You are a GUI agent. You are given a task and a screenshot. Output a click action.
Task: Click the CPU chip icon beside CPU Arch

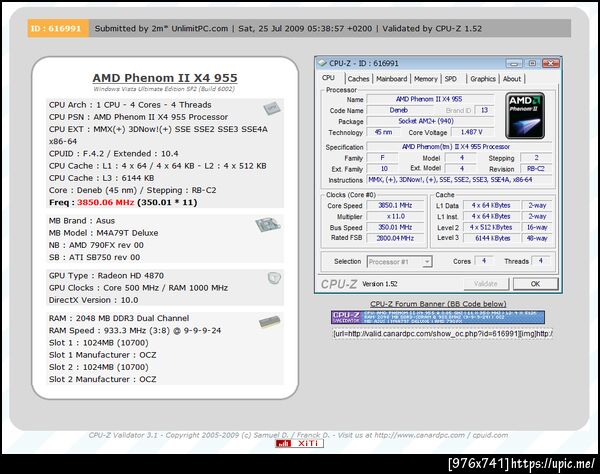pyautogui.click(x=272, y=108)
